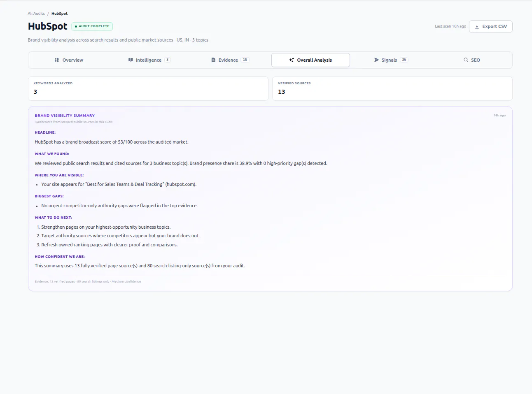The height and width of the screenshot is (394, 532).
Task: Click the "How Confident We Are" label
Action: point(60,257)
